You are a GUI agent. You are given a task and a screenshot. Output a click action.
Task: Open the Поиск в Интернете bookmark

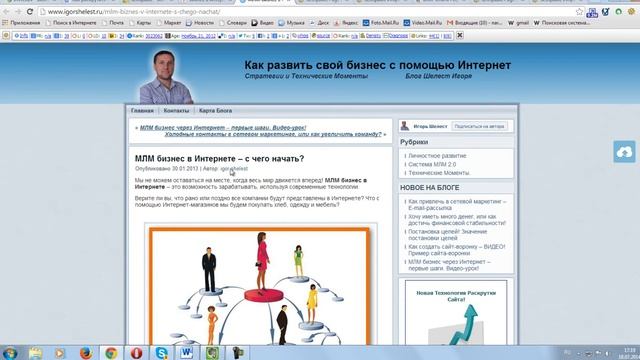pos(71,23)
